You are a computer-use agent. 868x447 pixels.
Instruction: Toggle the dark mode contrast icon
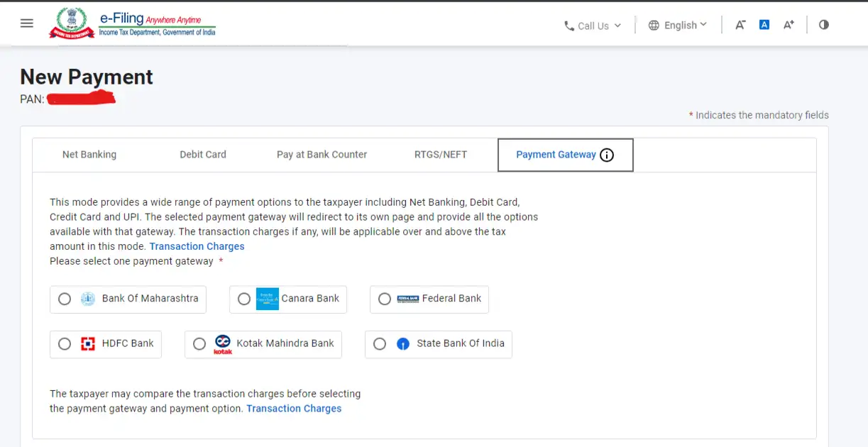tap(823, 24)
